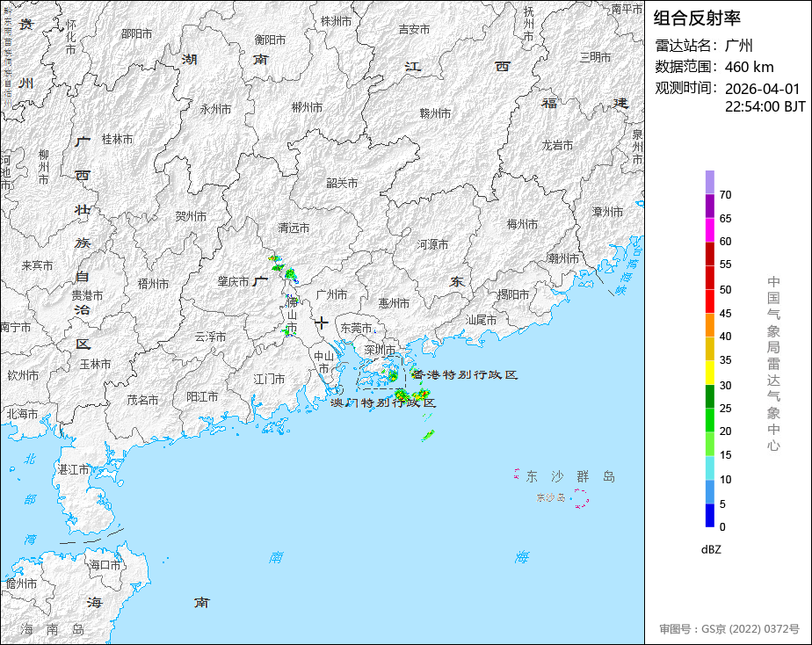Click the 茂名市 city label
812x645 pixels.
pyautogui.click(x=142, y=400)
